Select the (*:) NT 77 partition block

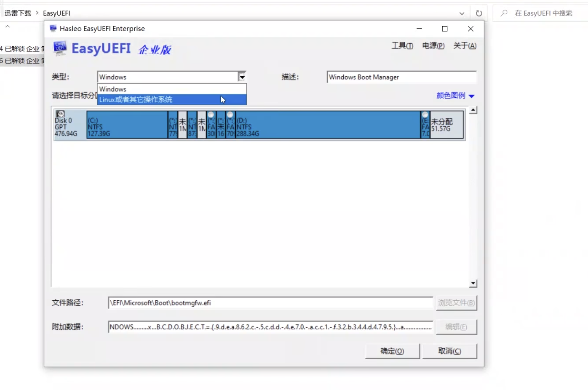pos(173,125)
